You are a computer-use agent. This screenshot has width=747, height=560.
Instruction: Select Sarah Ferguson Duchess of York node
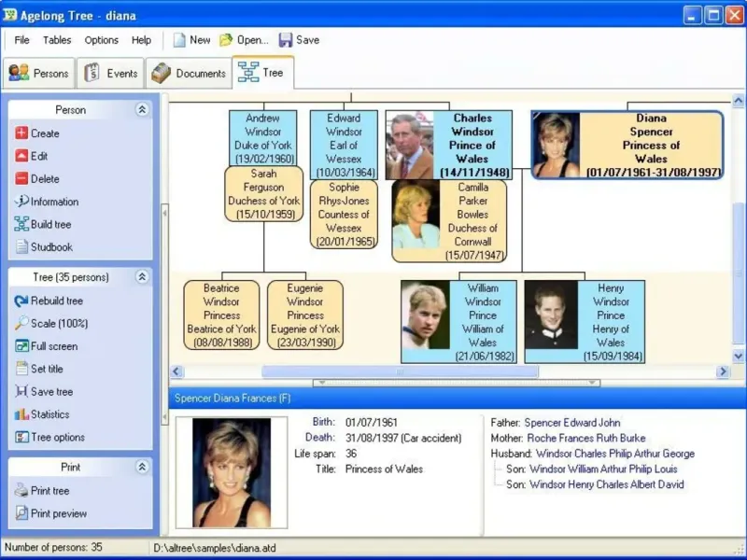pos(264,194)
